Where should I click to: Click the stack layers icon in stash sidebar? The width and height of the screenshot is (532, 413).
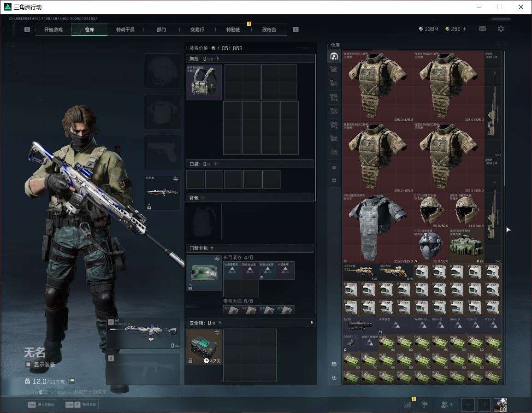(x=334, y=364)
